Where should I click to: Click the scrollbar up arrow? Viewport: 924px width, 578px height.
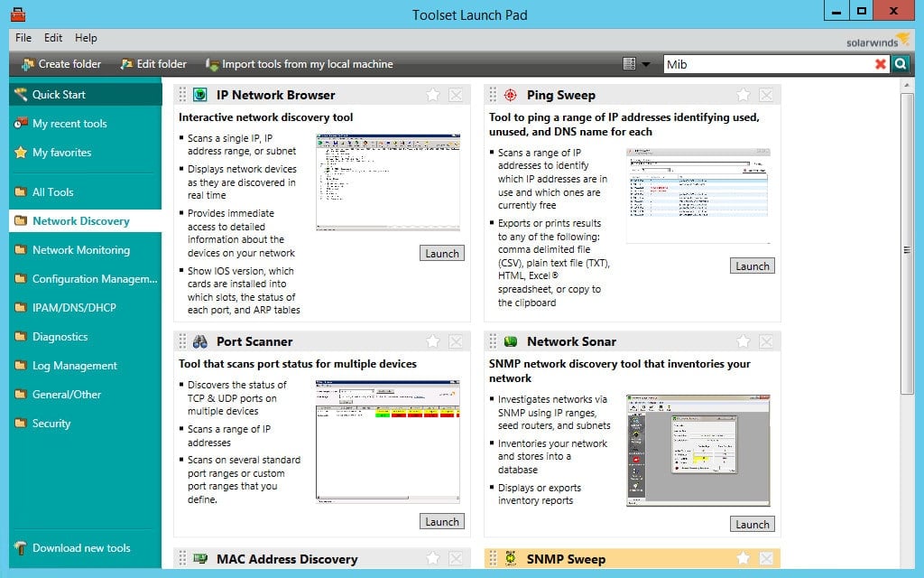point(907,86)
